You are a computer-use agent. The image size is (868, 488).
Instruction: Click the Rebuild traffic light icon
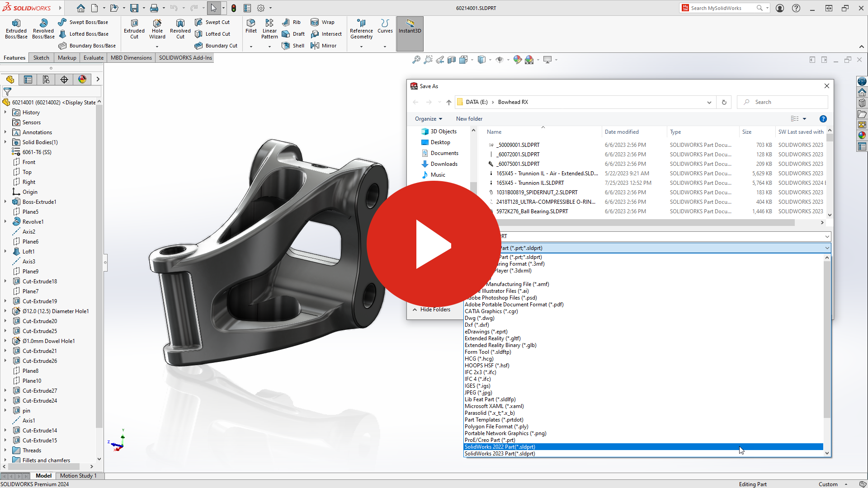[234, 8]
